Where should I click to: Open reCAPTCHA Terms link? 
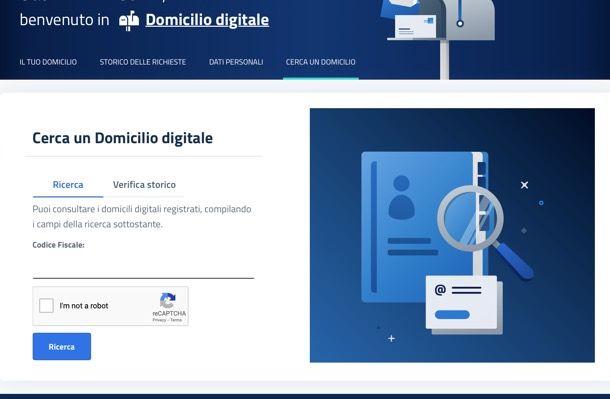[x=176, y=320]
